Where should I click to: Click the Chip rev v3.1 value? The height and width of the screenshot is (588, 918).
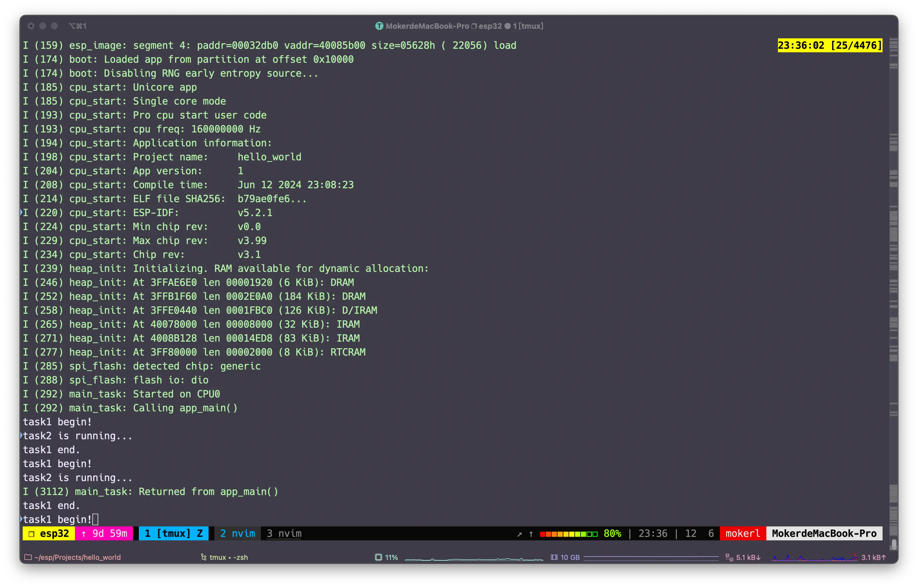[249, 254]
